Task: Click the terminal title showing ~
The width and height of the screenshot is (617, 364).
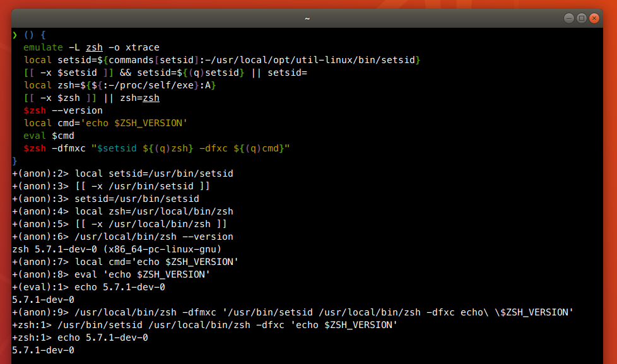Action: tap(307, 18)
